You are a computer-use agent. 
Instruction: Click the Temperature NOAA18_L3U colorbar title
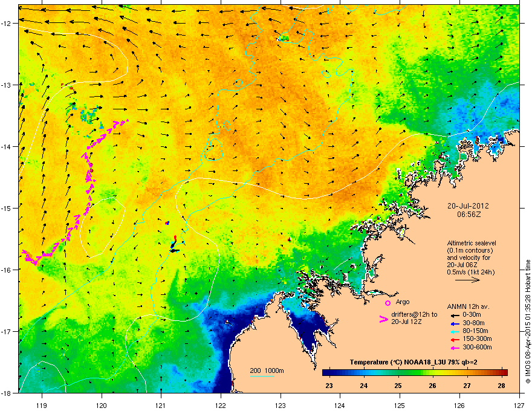pyautogui.click(x=414, y=362)
